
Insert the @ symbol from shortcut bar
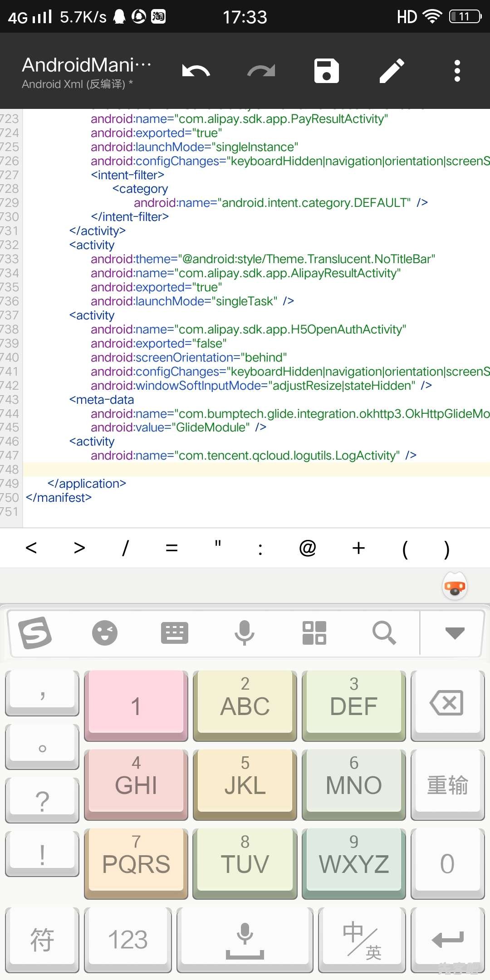click(x=308, y=548)
